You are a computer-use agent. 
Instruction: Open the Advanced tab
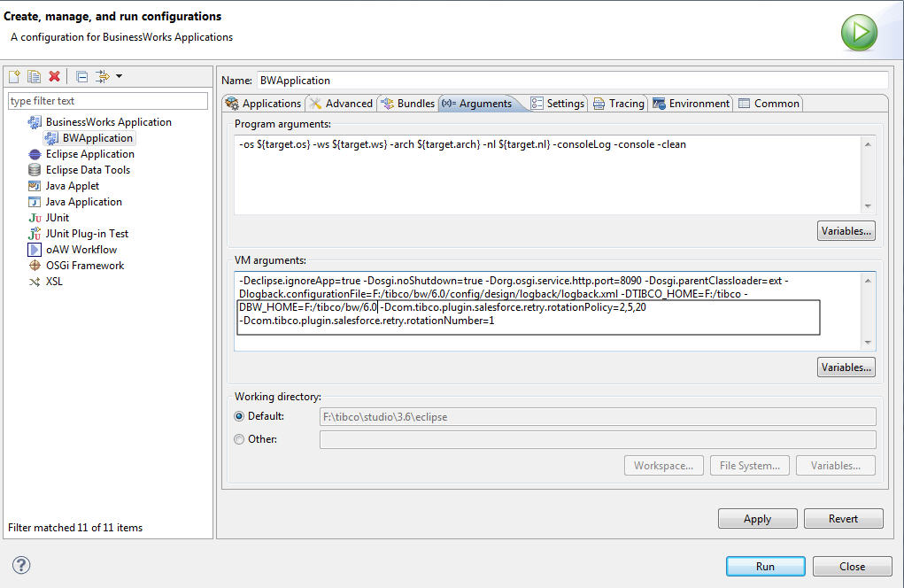pyautogui.click(x=342, y=104)
